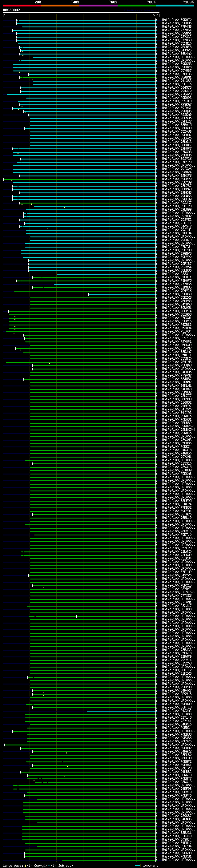Image resolution: width=197 pixels, height=868 pixels.
Task: Click the white query sequence bar
Action: (81, 13)
